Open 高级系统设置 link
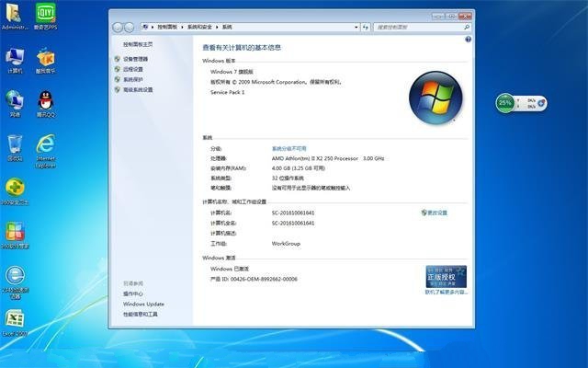588x368 pixels. click(138, 90)
